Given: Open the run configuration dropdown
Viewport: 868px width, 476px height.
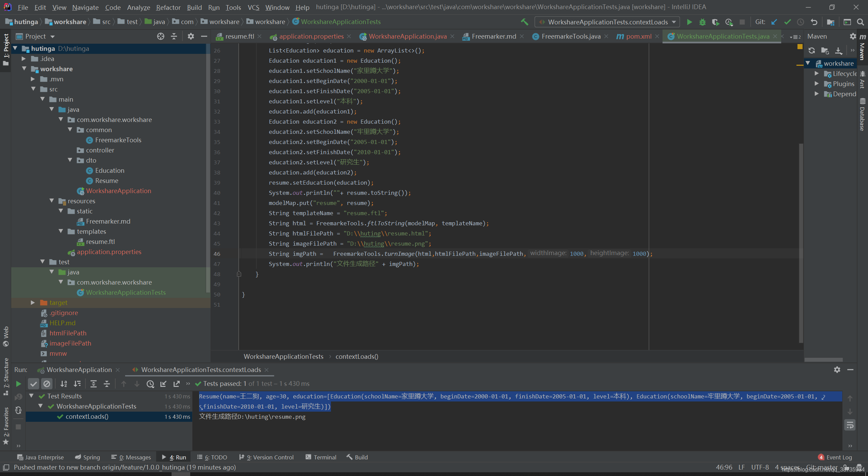Looking at the screenshot, I should [607, 22].
